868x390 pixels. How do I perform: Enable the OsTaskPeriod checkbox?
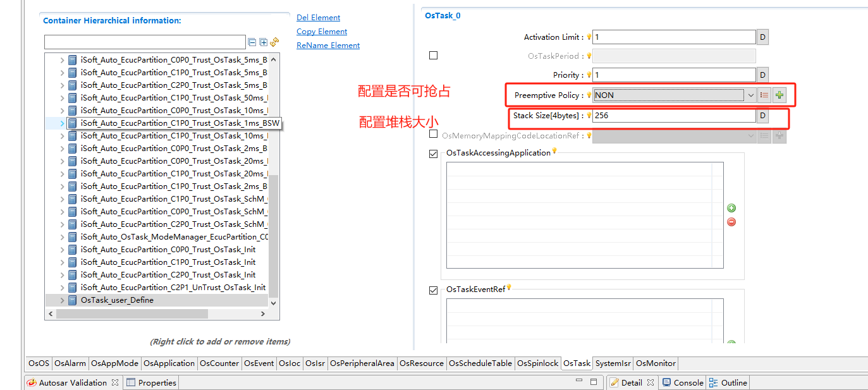click(433, 56)
